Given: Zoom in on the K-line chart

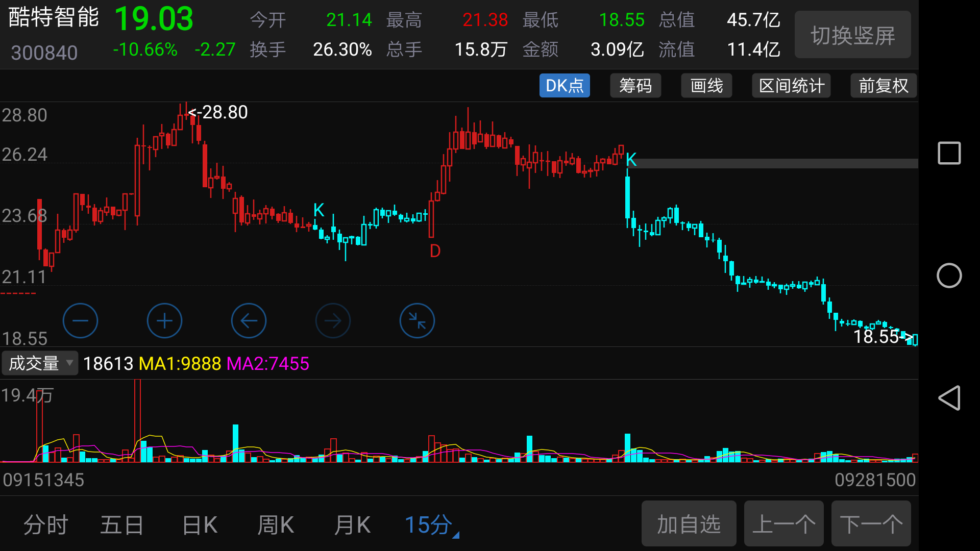Looking at the screenshot, I should pyautogui.click(x=164, y=321).
